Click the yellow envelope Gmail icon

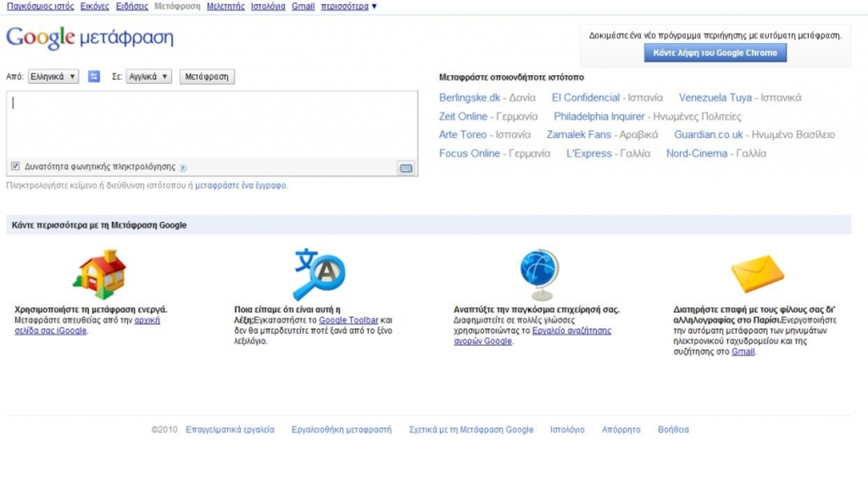pyautogui.click(x=757, y=274)
